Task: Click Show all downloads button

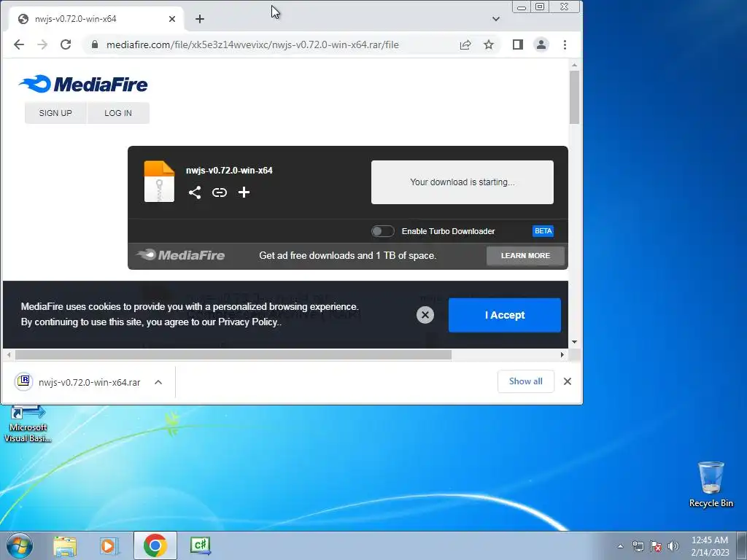Action: click(x=525, y=381)
